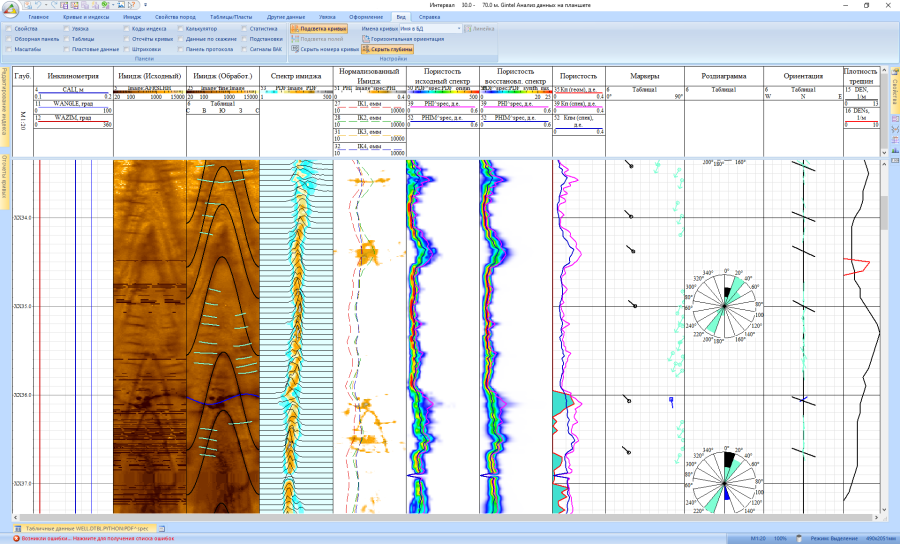Click the red error message in status bar

pos(98,539)
